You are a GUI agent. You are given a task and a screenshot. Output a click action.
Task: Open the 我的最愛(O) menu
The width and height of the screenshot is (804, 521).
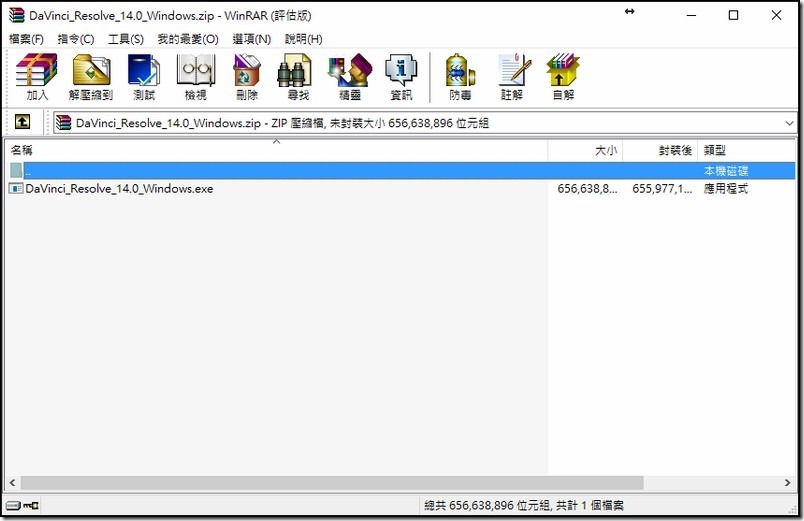coord(188,39)
